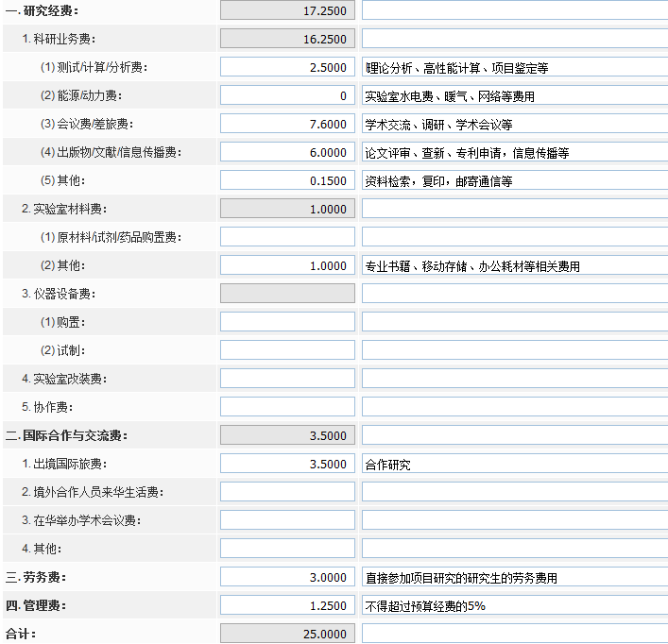Click the 二.国际合作与交流费 row label
This screenshot has height=644, width=668.
coord(66,435)
